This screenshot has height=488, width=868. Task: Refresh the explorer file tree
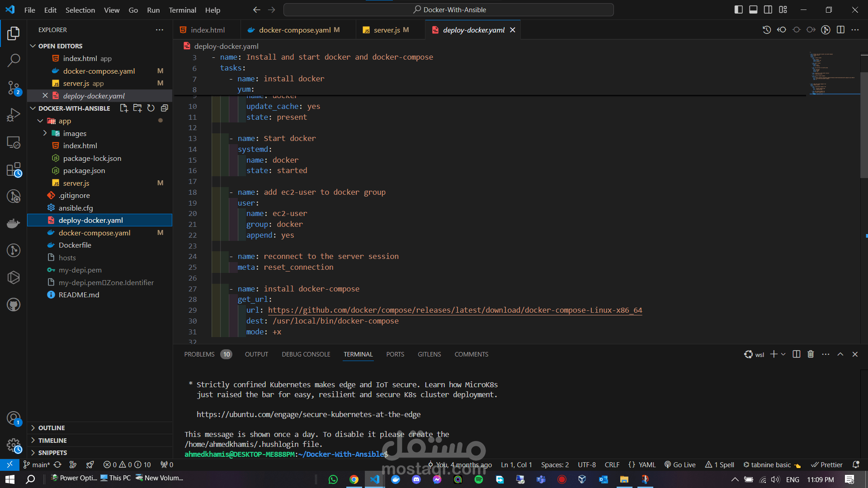pos(151,108)
